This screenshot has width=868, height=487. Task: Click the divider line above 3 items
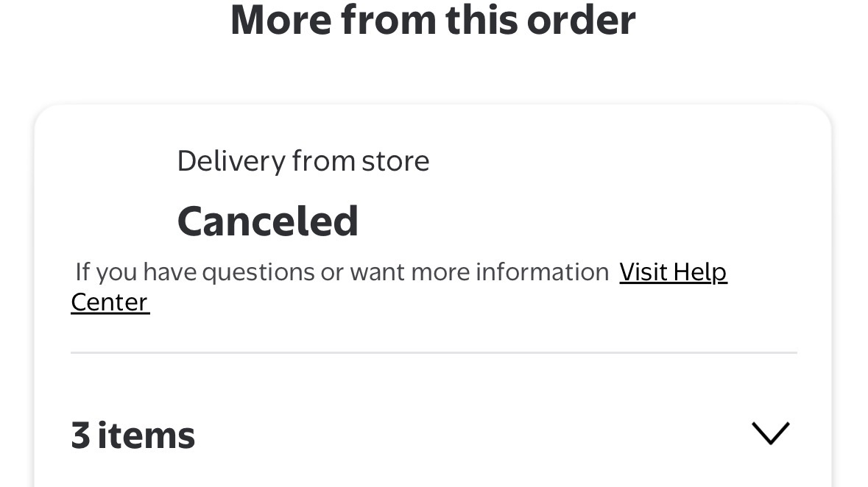click(433, 352)
